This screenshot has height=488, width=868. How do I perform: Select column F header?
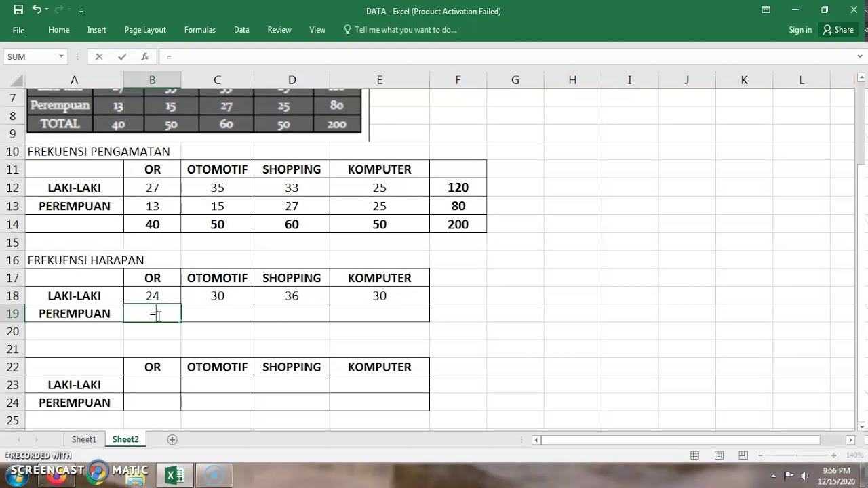coord(458,80)
